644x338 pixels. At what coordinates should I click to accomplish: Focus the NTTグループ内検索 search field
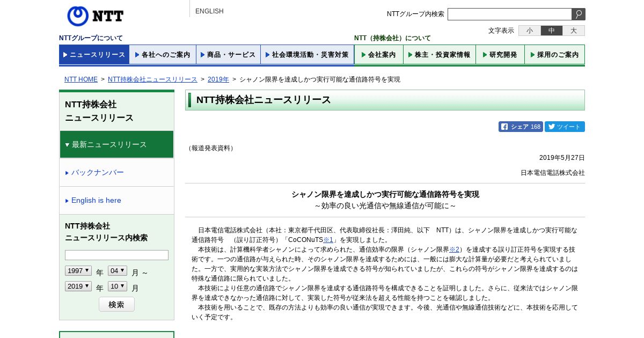(510, 14)
